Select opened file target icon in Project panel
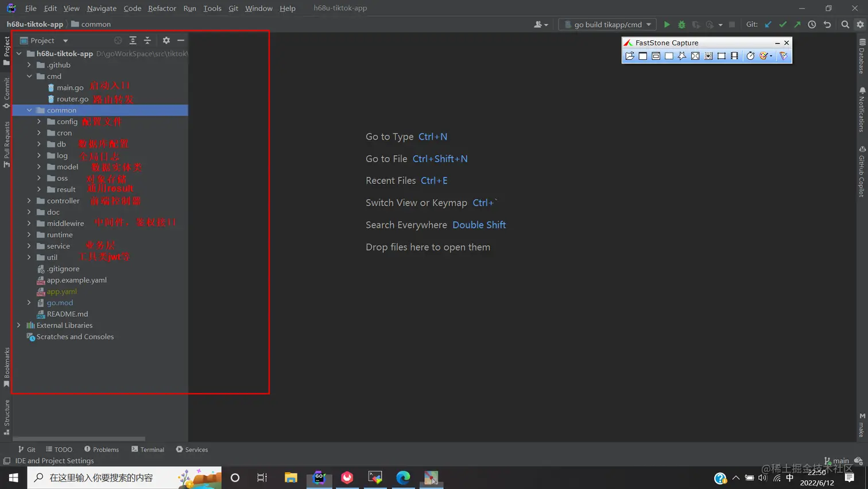Image resolution: width=868 pixels, height=489 pixels. [x=118, y=40]
